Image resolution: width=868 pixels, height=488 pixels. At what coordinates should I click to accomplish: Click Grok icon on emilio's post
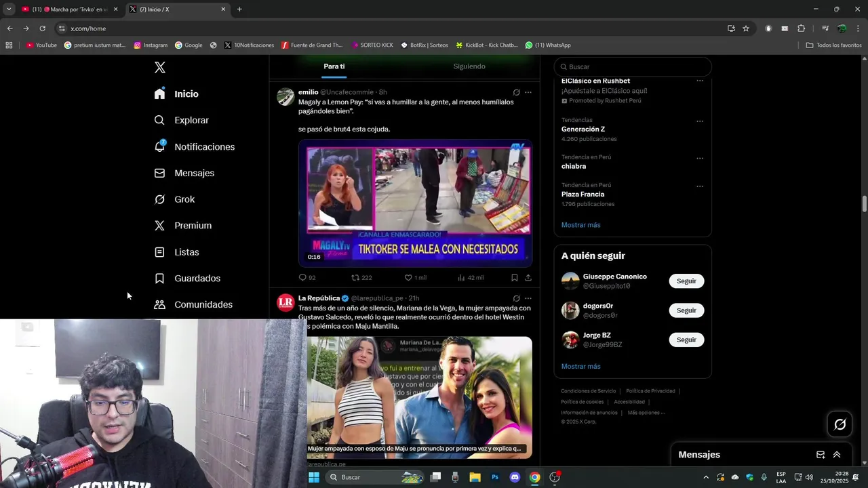pyautogui.click(x=516, y=92)
